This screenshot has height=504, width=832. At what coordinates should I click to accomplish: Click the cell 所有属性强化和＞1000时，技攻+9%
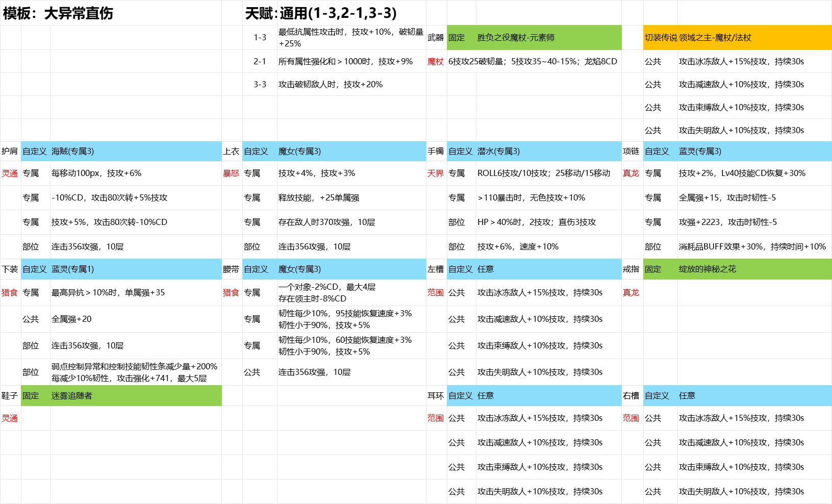tap(351, 61)
